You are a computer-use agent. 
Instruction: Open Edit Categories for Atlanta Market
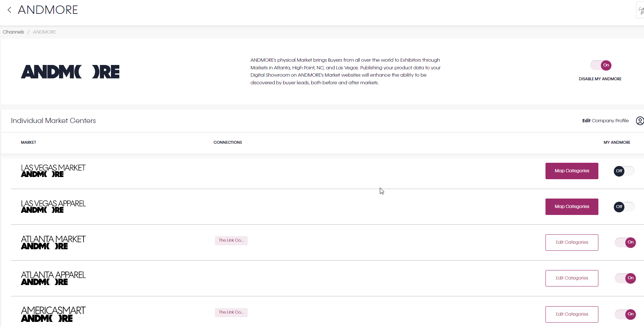[x=572, y=242]
